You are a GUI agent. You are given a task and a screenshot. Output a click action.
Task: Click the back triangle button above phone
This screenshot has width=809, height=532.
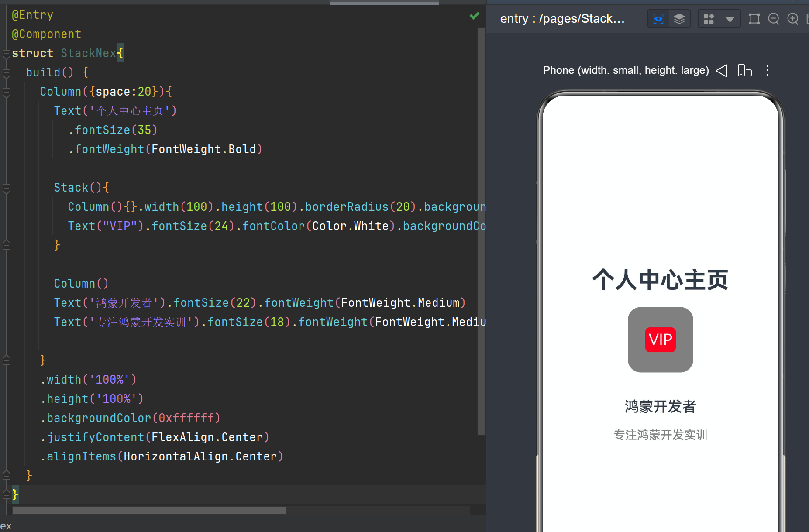click(x=722, y=70)
